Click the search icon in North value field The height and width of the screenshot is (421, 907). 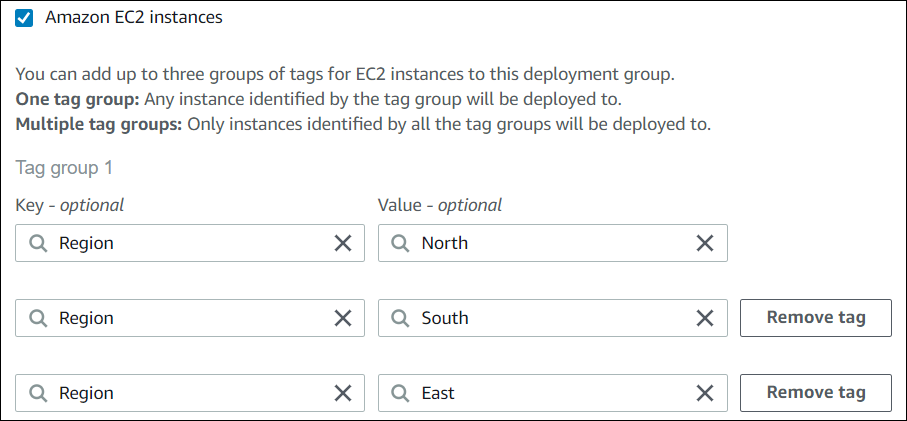pos(401,243)
